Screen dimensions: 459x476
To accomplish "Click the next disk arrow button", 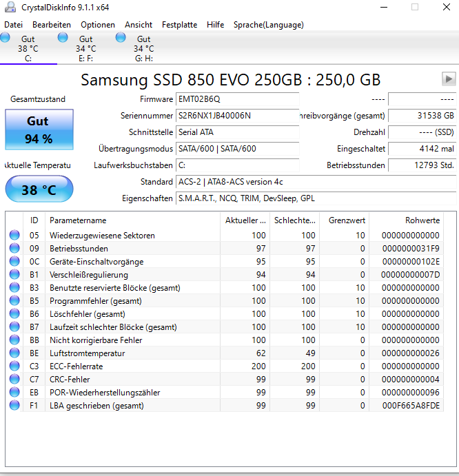I will (x=449, y=79).
